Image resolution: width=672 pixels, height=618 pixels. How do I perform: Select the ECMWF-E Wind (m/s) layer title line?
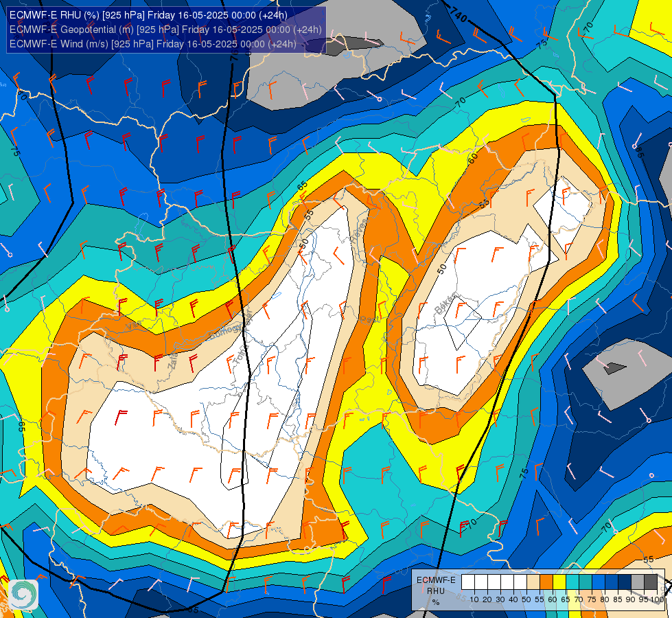coord(153,44)
